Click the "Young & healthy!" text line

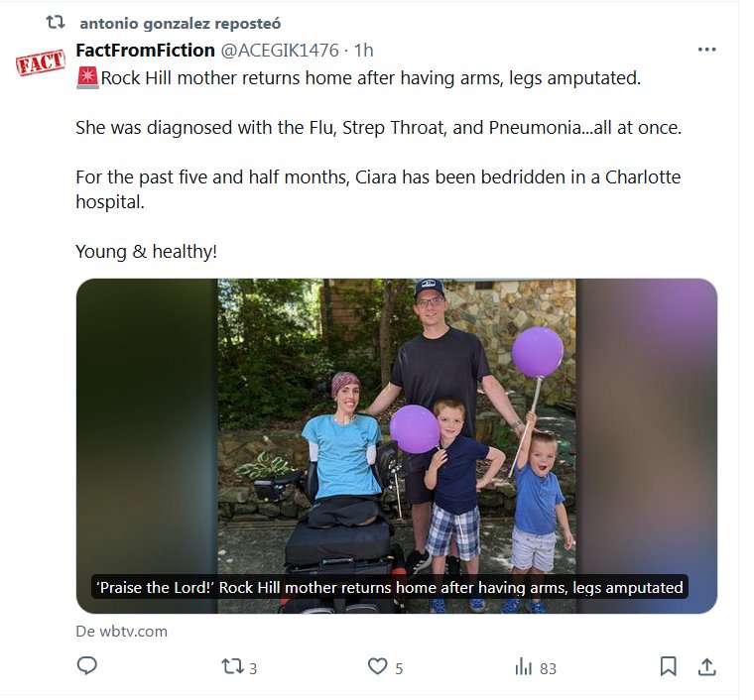pyautogui.click(x=146, y=252)
